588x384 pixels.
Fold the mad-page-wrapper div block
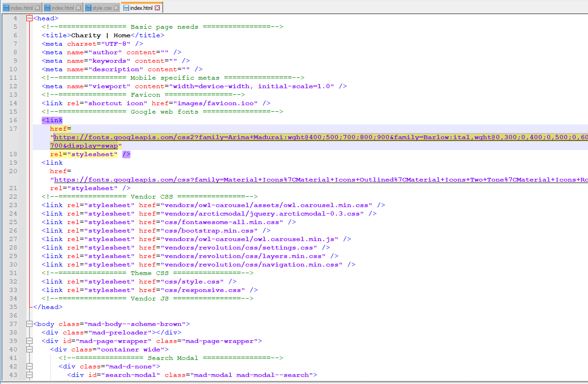tap(29, 341)
